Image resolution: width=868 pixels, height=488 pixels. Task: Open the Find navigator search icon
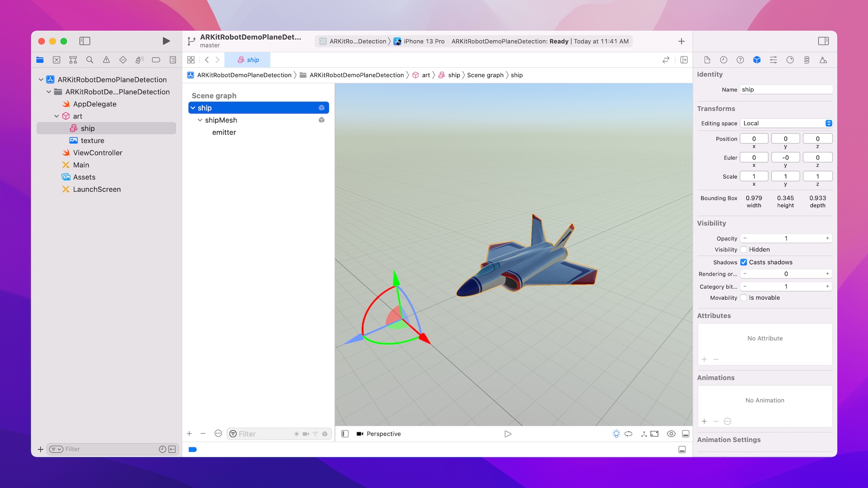(90, 60)
